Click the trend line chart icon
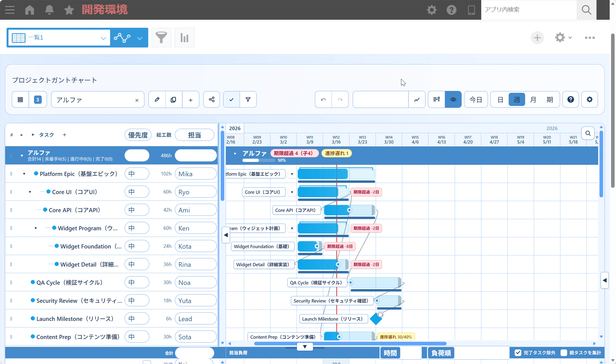 pyautogui.click(x=417, y=100)
